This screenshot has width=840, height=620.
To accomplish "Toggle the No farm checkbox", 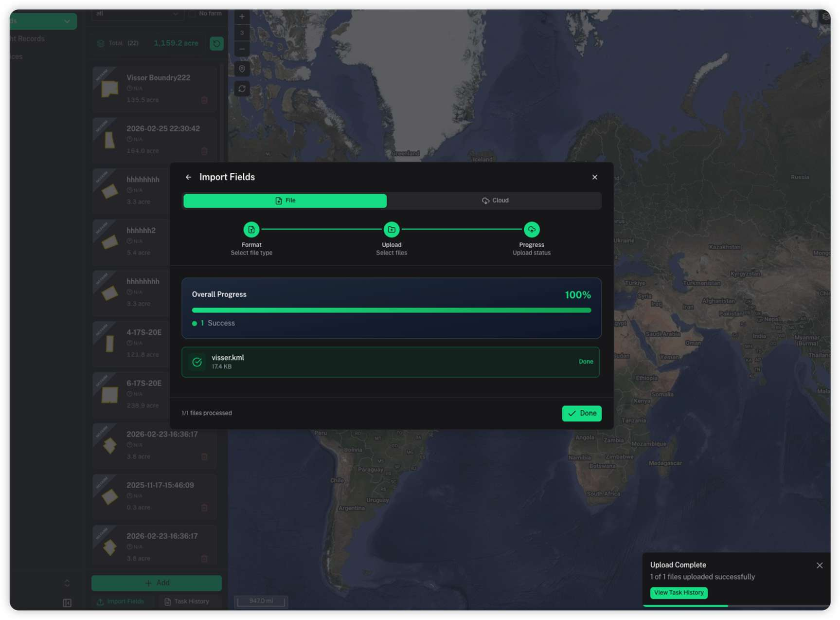I will click(193, 14).
